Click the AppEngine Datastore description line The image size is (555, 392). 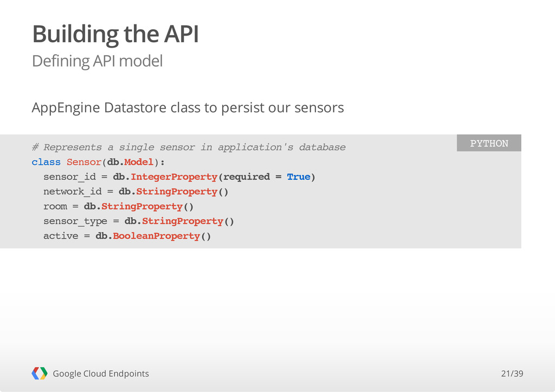click(x=188, y=108)
